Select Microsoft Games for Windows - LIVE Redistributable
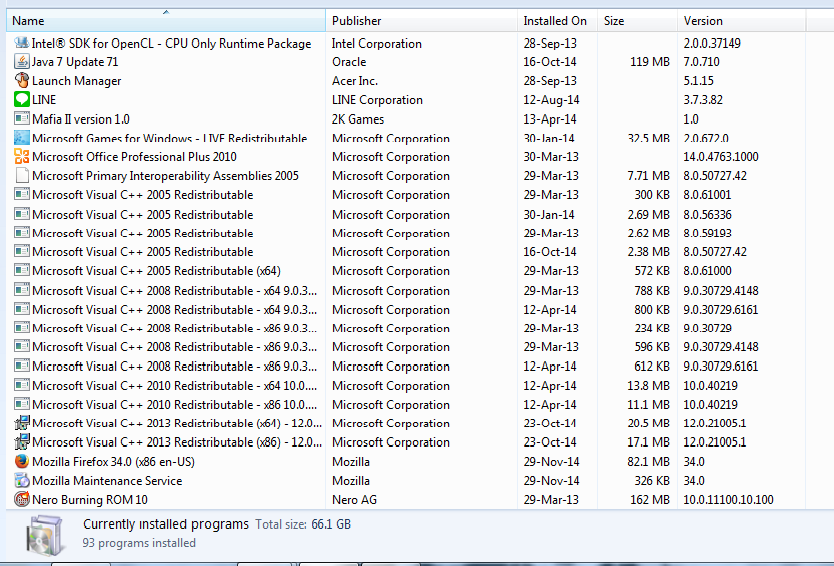This screenshot has height=566, width=834. click(x=170, y=138)
